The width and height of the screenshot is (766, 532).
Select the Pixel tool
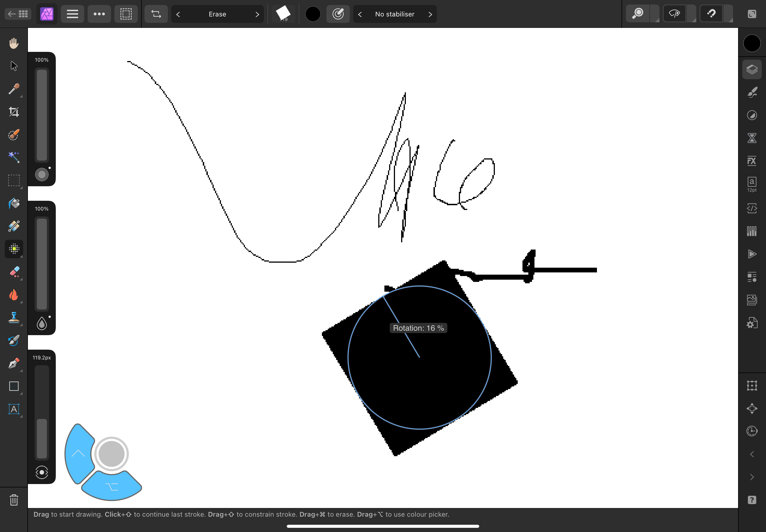click(x=14, y=249)
